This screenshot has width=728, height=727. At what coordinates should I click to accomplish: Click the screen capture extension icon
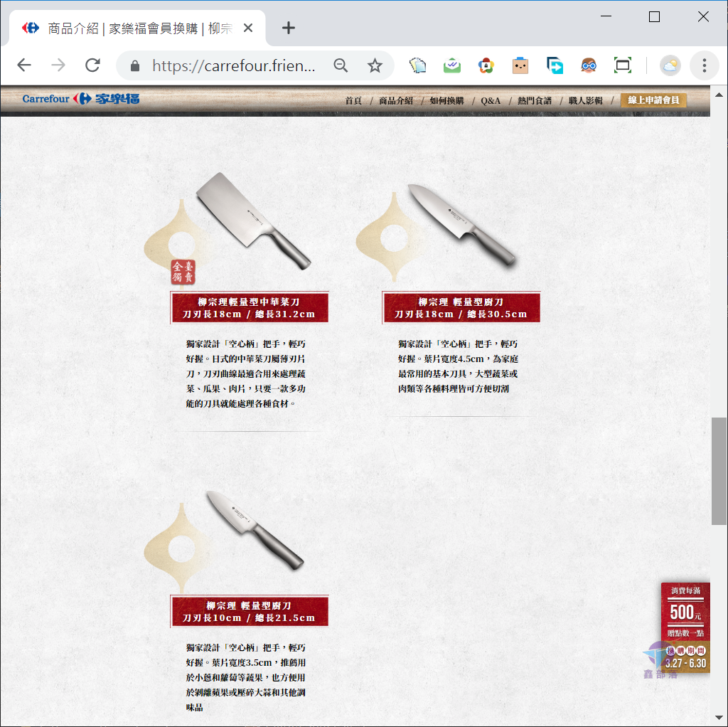(623, 65)
